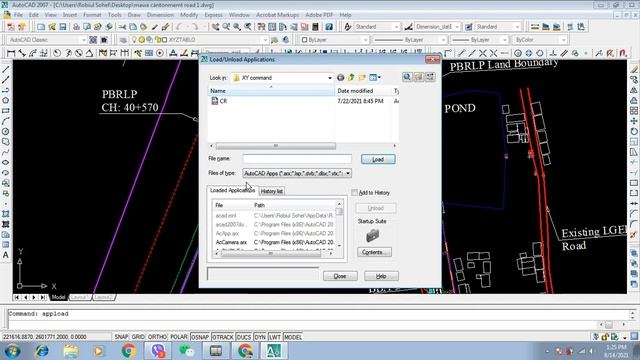Image resolution: width=640 pixels, height=360 pixels.
Task: Toggle GRID display in status bar
Action: [x=138, y=337]
